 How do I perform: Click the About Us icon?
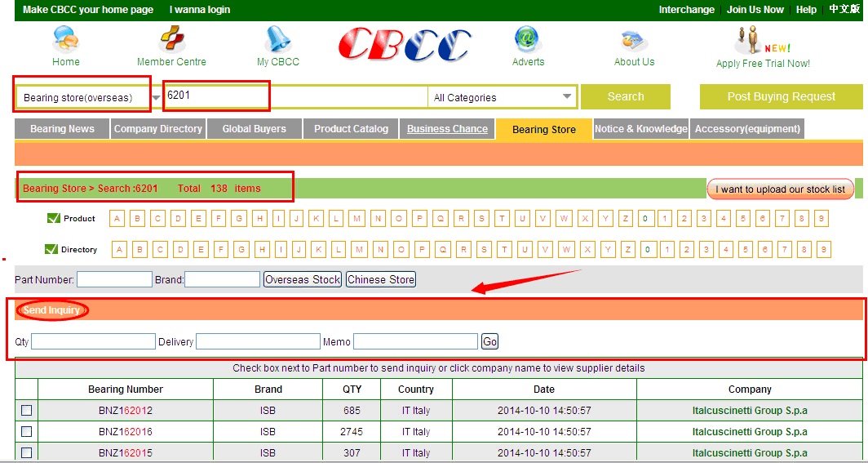pyautogui.click(x=634, y=38)
